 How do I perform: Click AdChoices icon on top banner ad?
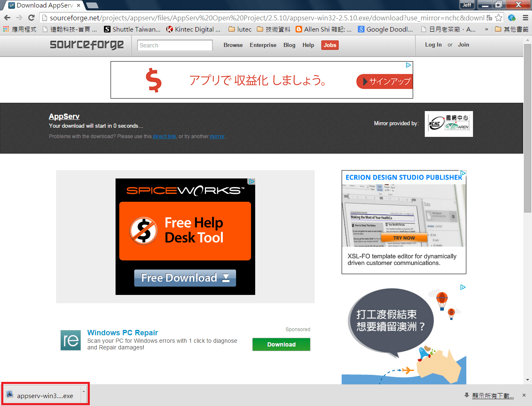409,65
